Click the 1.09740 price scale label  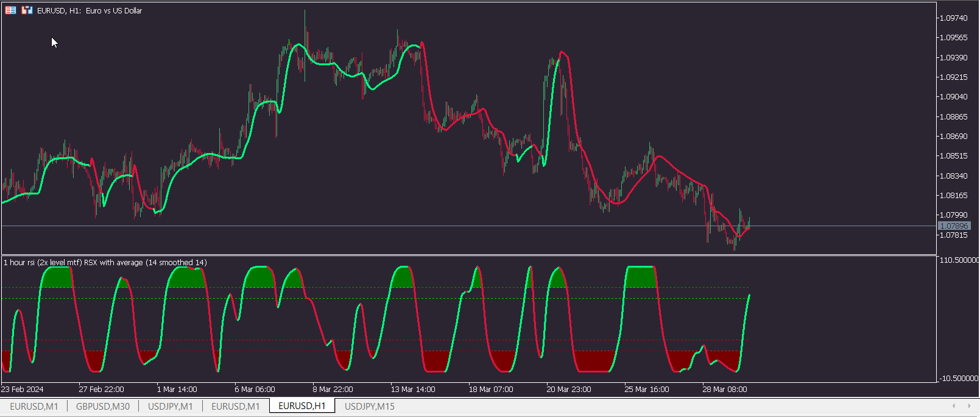953,18
